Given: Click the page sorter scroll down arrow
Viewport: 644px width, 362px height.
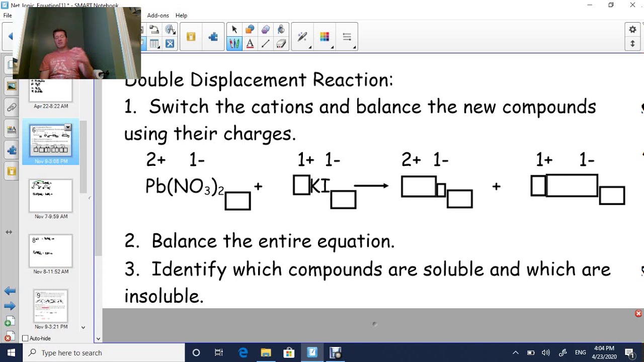Looking at the screenshot, I should pos(84,328).
